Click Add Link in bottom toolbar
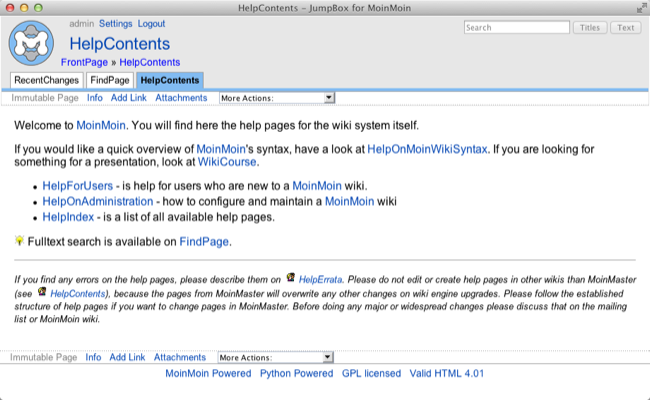The image size is (650, 400). 127,357
